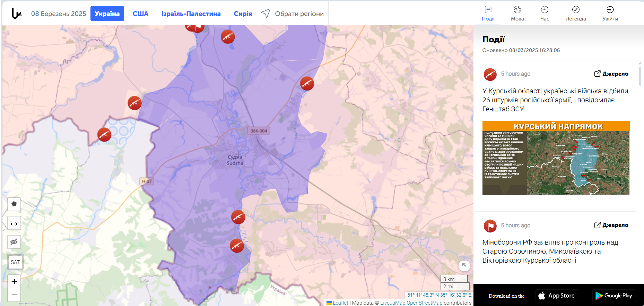The image size is (644, 306).
Task: Zoom in with the plus button
Action: point(14,281)
